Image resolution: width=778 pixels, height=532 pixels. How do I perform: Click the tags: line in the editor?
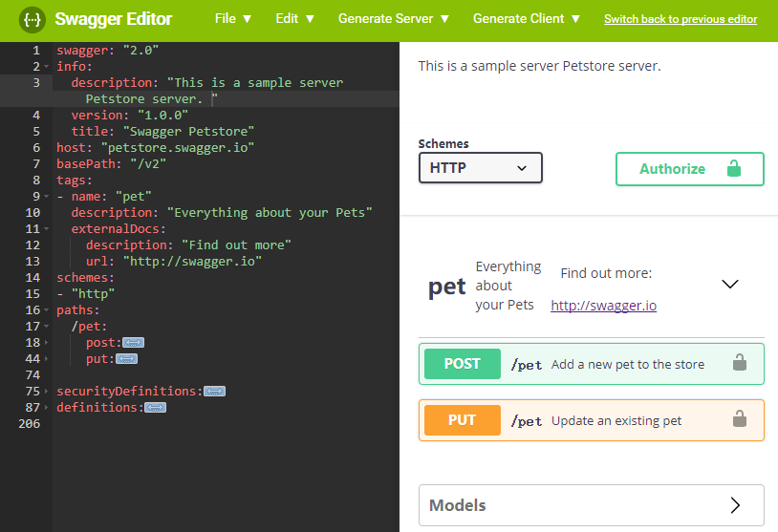click(75, 180)
